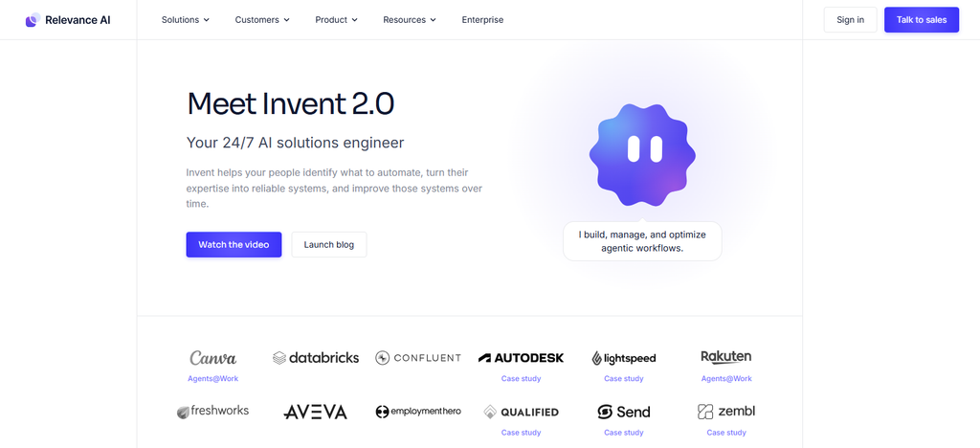Click the Relevance AI logo icon

tap(33, 20)
